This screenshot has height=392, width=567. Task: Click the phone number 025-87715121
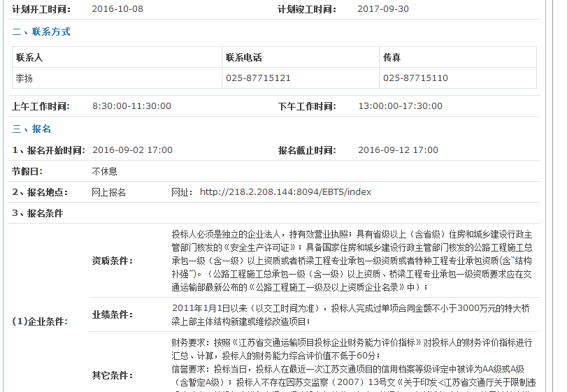pos(258,78)
